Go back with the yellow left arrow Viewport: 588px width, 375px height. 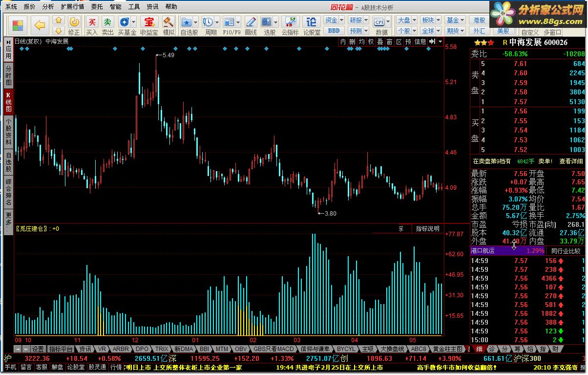pos(40,25)
